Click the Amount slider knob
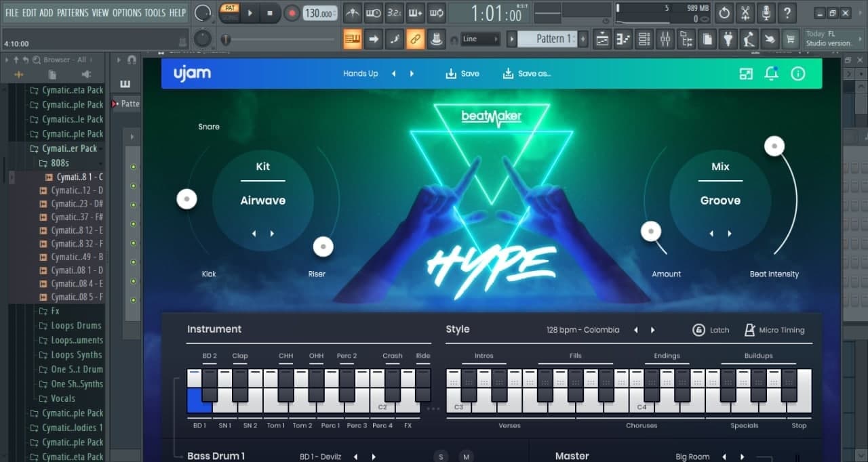Screen dimensions: 868x462 pyautogui.click(x=651, y=232)
